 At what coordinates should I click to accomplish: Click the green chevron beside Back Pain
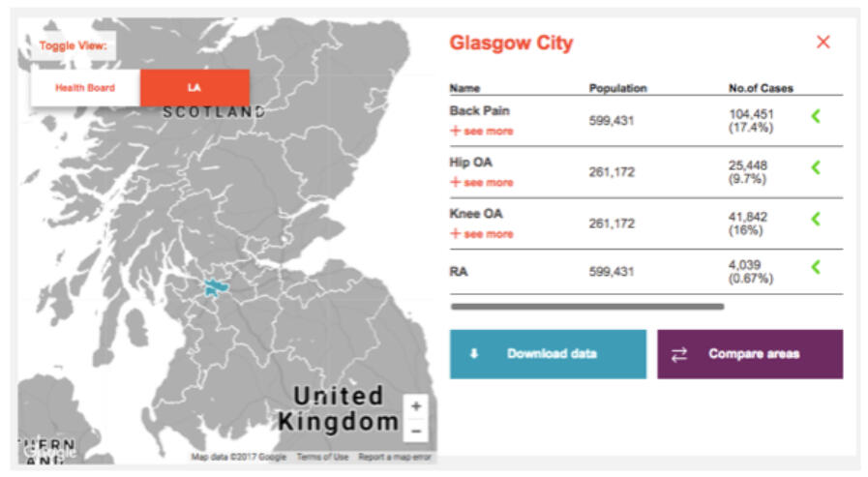(816, 117)
